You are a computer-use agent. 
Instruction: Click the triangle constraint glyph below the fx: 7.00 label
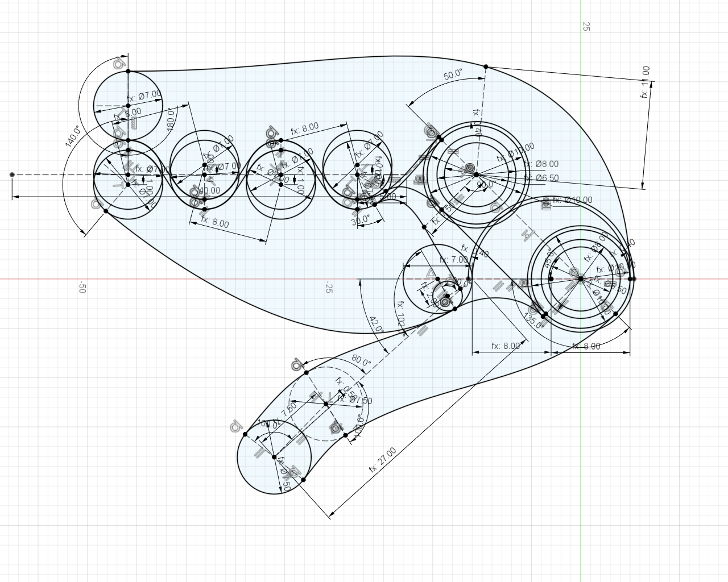pyautogui.click(x=431, y=274)
